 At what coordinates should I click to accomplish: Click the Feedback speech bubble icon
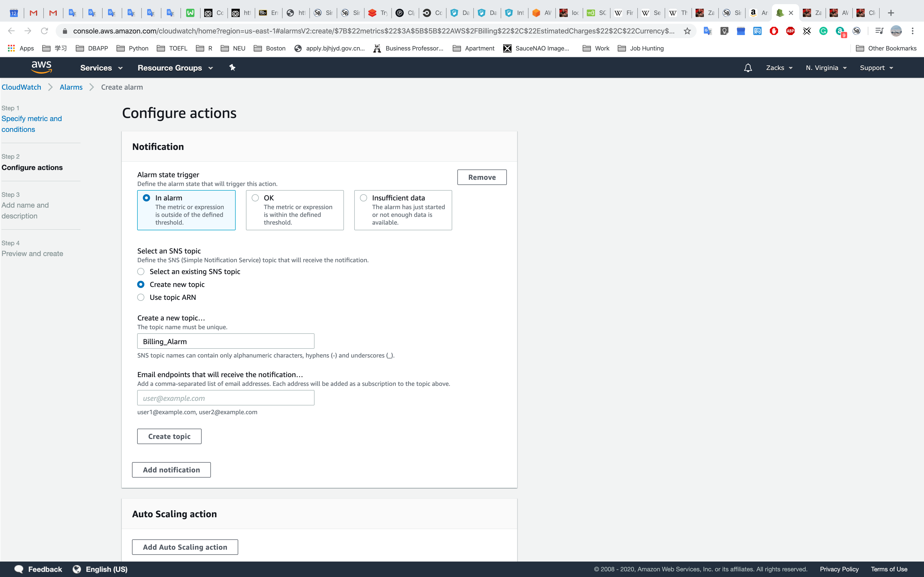(x=19, y=569)
